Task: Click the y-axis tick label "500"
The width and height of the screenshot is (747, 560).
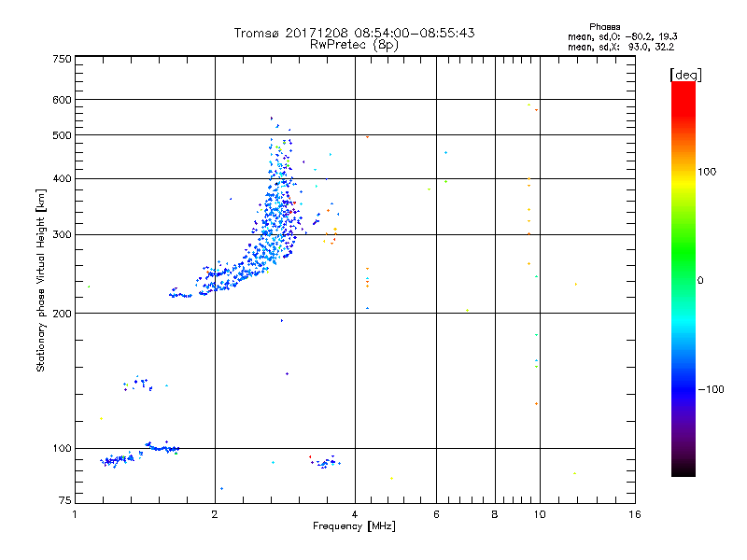Action: pos(63,135)
